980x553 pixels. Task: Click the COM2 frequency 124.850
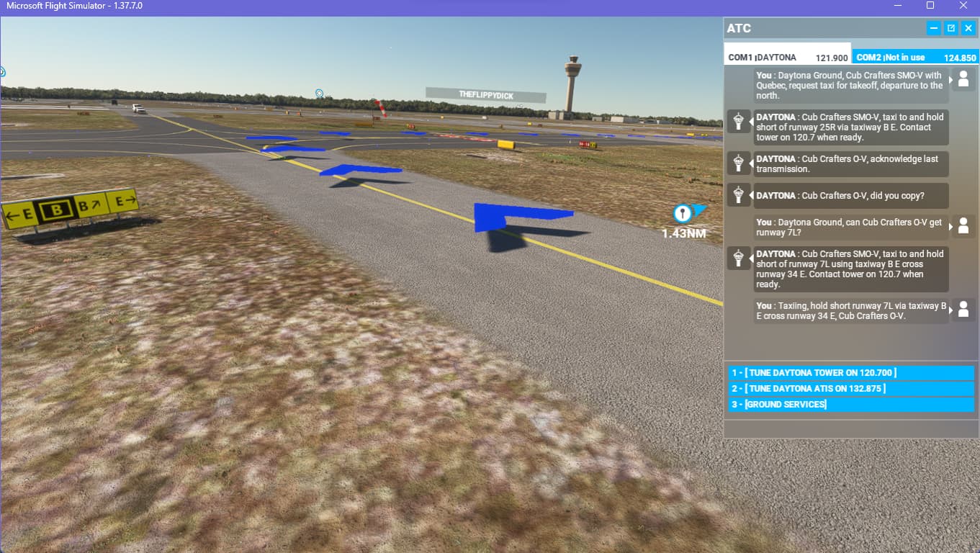(x=960, y=58)
